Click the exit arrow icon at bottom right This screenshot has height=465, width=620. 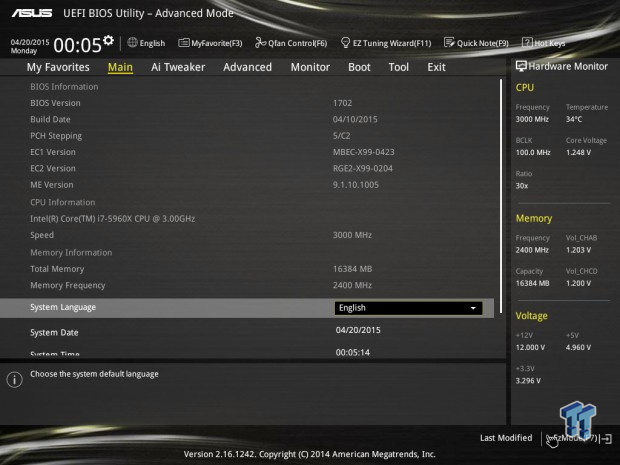point(608,439)
